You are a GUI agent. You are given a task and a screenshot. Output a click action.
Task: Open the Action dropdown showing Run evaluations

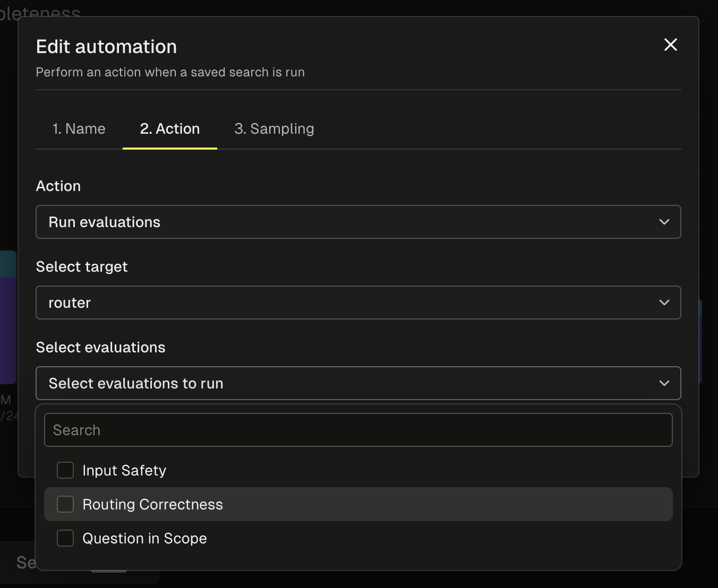point(358,222)
